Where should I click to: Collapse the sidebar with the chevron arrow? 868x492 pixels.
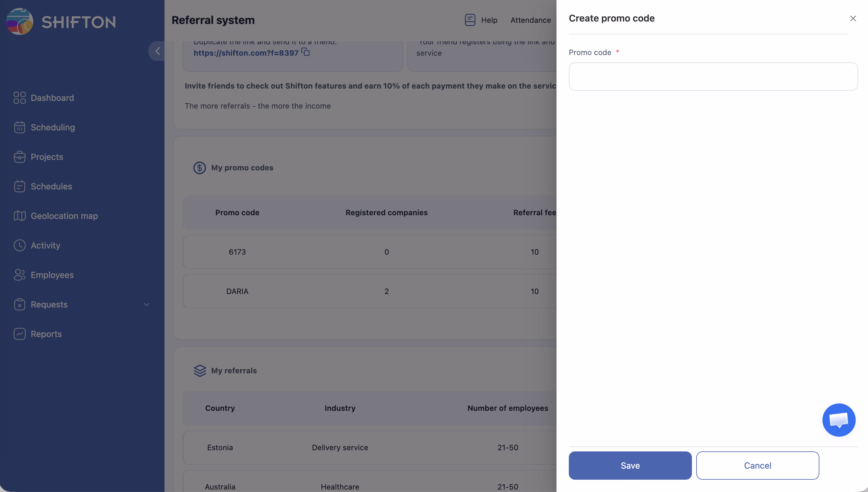coord(157,51)
